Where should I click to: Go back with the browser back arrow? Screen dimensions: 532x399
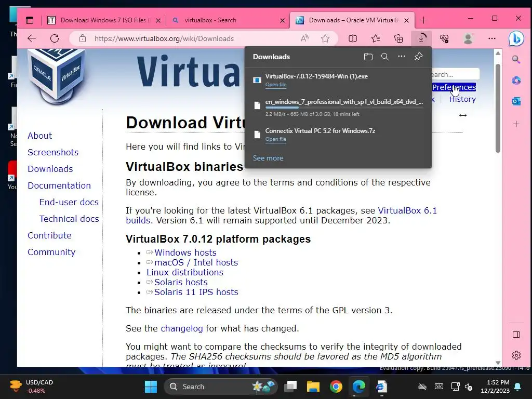32,38
